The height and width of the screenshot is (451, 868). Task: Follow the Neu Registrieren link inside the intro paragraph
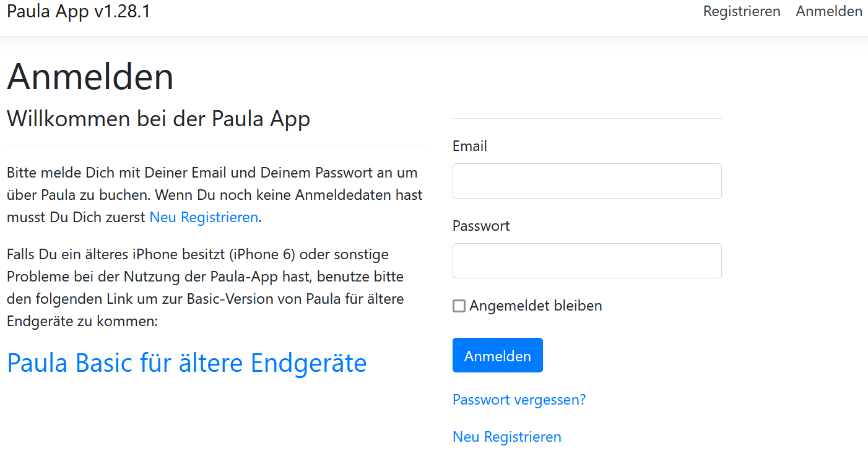[x=204, y=217]
